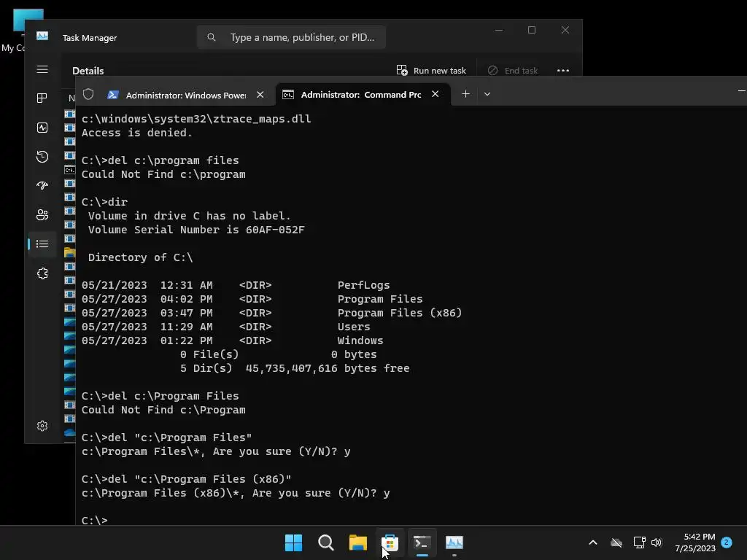Open Task Manager more options ellipsis

pos(562,71)
